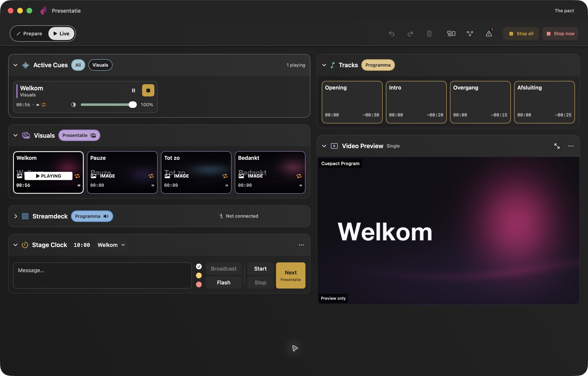Click the undo arrow icon
The width and height of the screenshot is (588, 376).
[x=391, y=34]
